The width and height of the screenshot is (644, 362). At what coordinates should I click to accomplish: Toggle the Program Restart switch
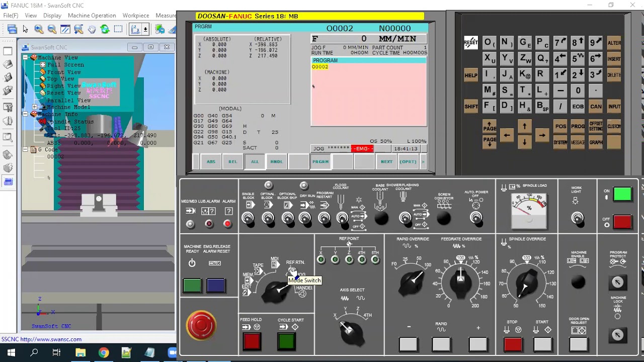[325, 218]
